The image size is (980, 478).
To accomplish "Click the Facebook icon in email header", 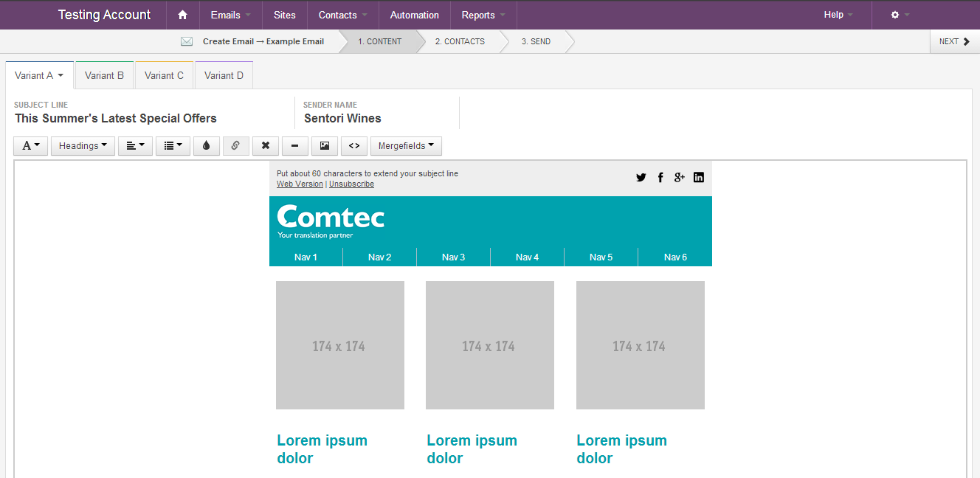I will pyautogui.click(x=660, y=177).
